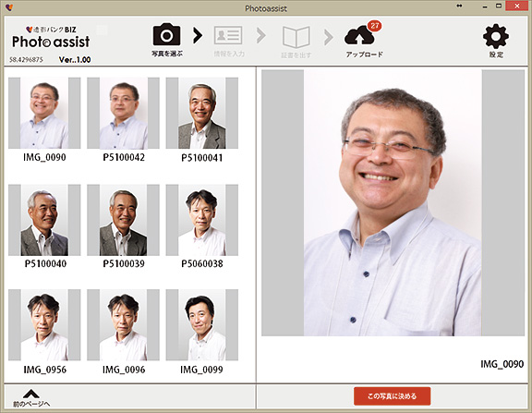Image resolution: width=532 pixels, height=413 pixels.
Task: Open the ID card information entry step
Action: tap(228, 35)
